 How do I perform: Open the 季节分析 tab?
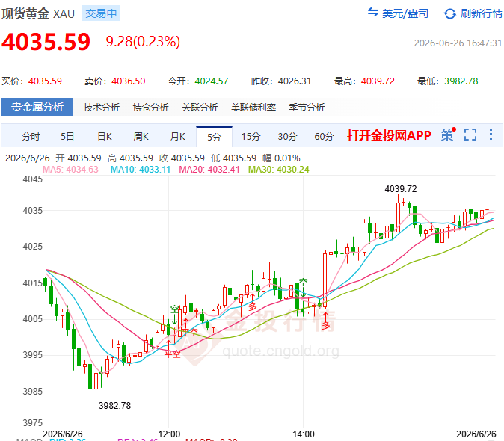coord(307,108)
